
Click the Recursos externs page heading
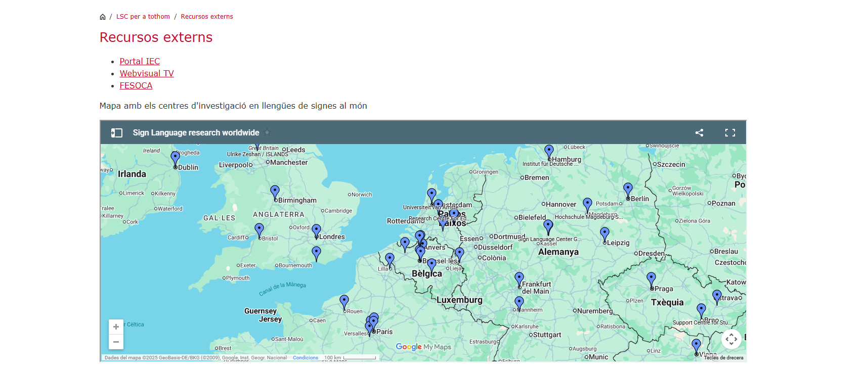pyautogui.click(x=156, y=37)
